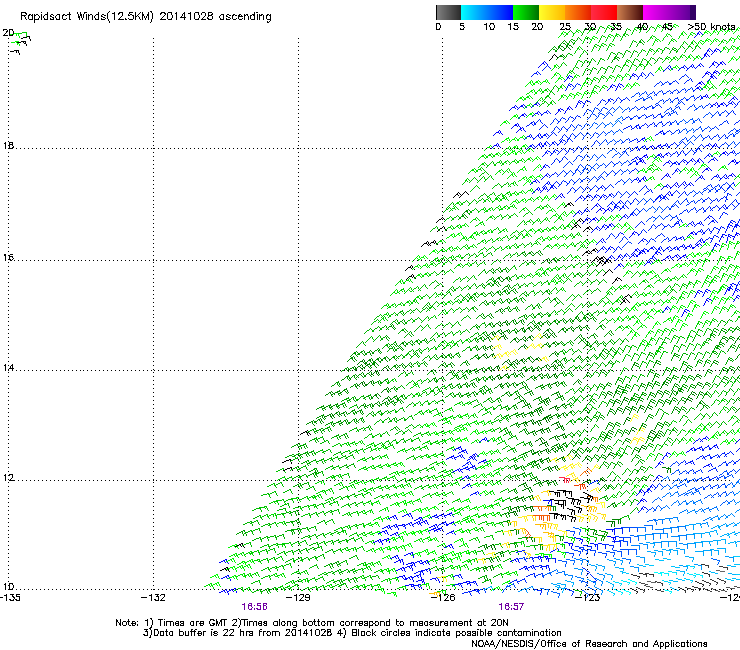
Task: Click the latitude label '12'
Action: coord(8,478)
